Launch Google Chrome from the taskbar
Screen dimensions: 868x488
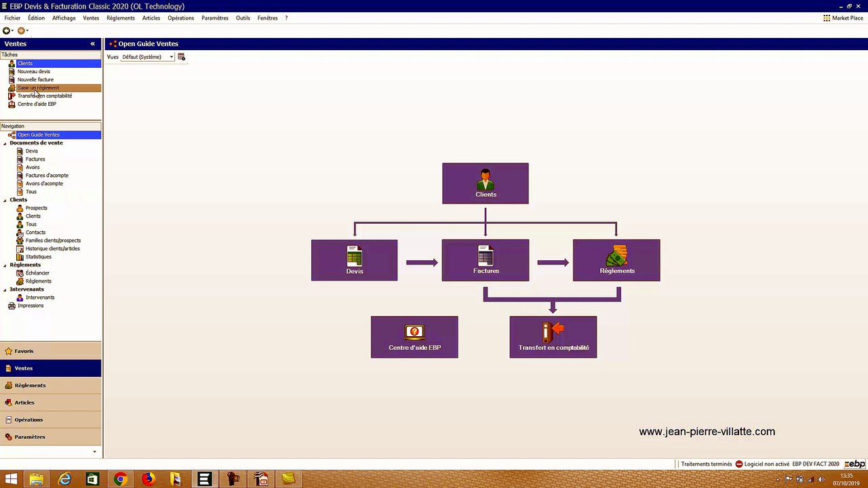(120, 480)
